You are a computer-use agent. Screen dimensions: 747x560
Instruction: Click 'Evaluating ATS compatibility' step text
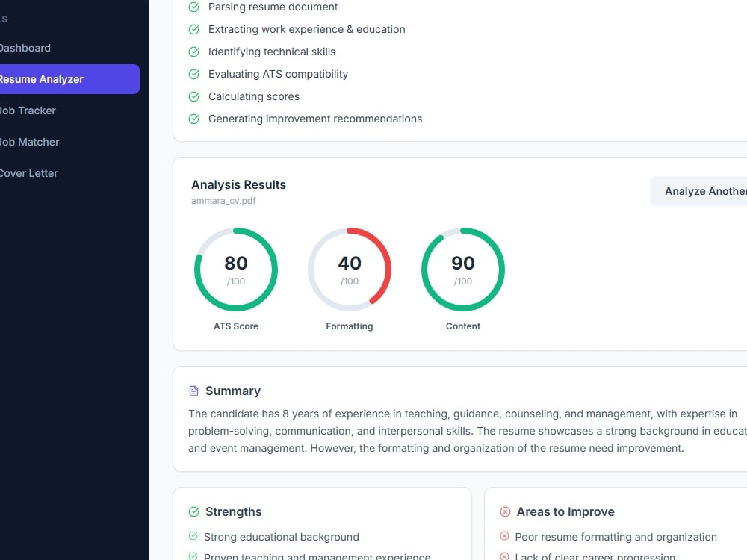(278, 74)
